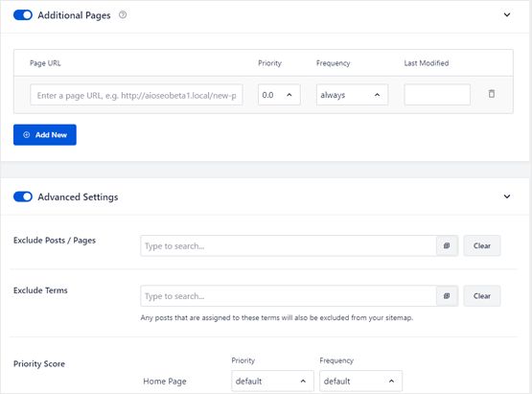This screenshot has width=532, height=394.
Task: Open the additional page Priority 0.0 dropdown
Action: (x=279, y=95)
